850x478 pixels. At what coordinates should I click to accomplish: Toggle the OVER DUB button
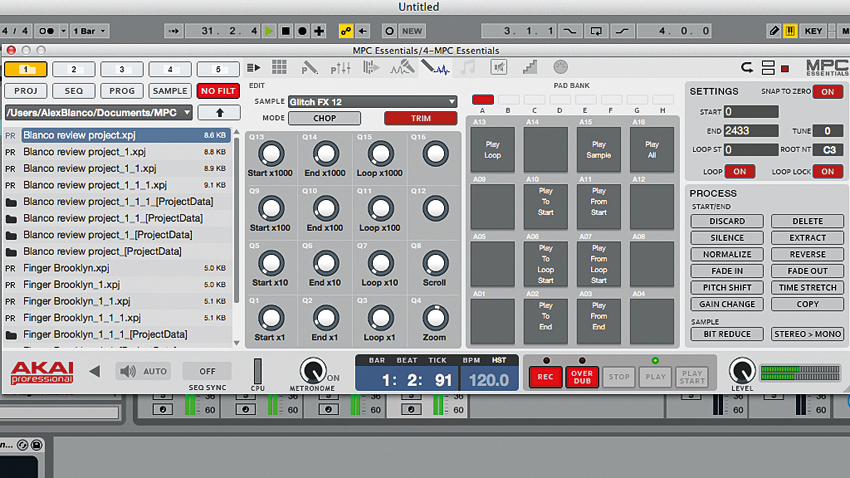[582, 377]
